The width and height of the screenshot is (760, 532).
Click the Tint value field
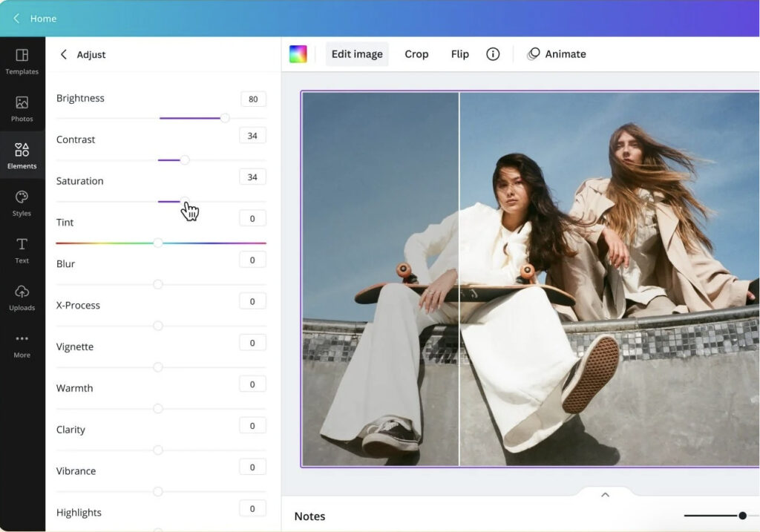point(252,219)
